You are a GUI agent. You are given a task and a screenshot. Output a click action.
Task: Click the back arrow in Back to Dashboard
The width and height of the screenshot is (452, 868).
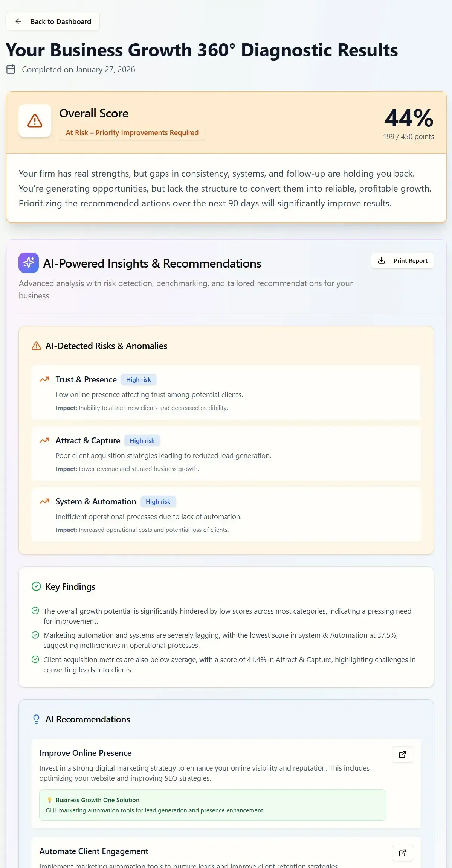click(x=18, y=21)
